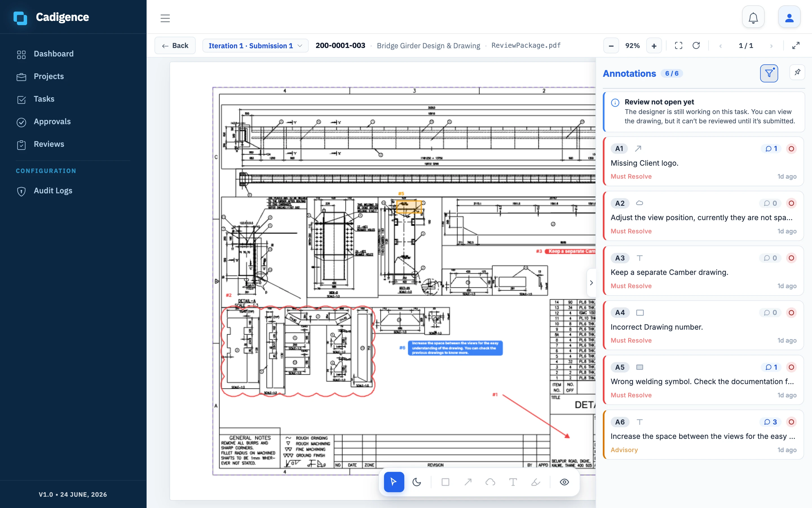
Task: Open A5 comment count bubble
Action: click(x=771, y=367)
